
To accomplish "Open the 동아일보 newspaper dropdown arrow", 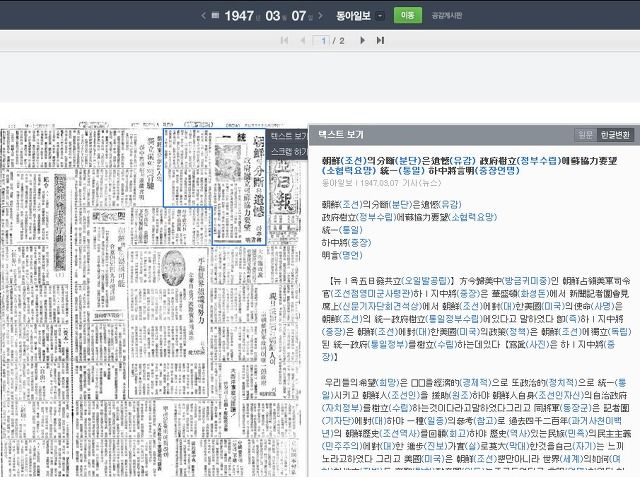I will pos(380,16).
